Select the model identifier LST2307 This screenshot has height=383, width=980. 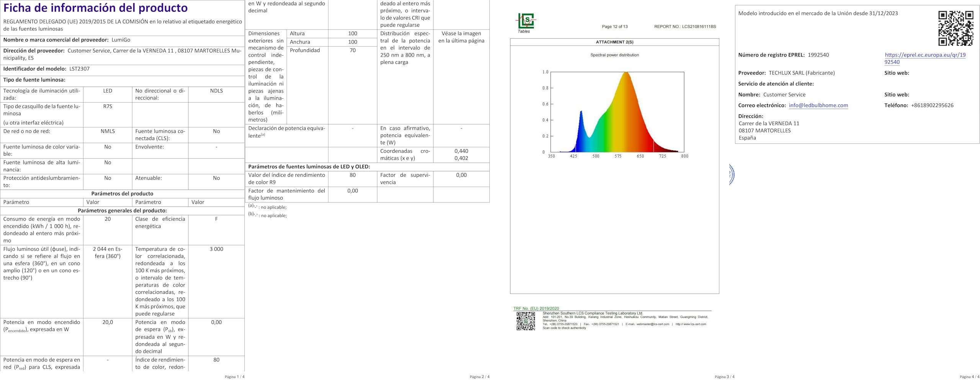click(x=79, y=69)
